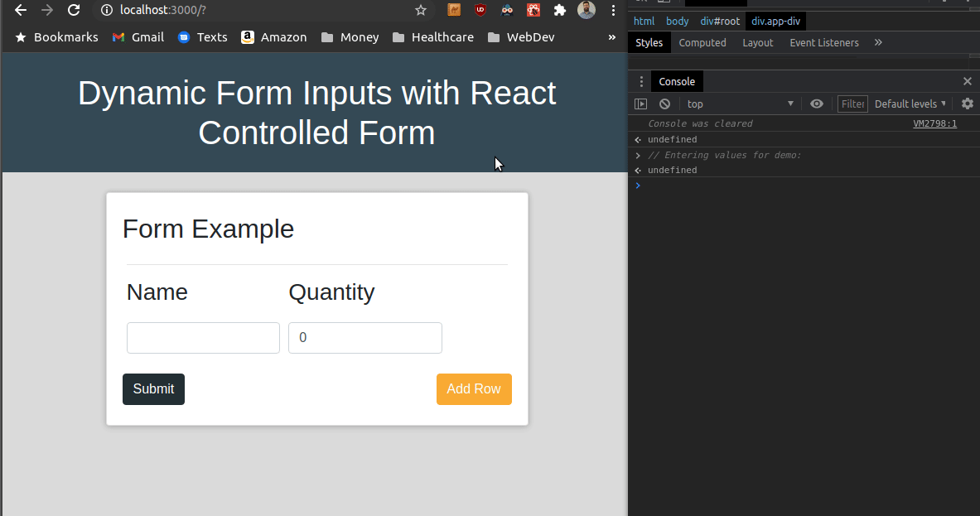
Task: Toggle the console sidebar panel icon
Action: (x=640, y=104)
